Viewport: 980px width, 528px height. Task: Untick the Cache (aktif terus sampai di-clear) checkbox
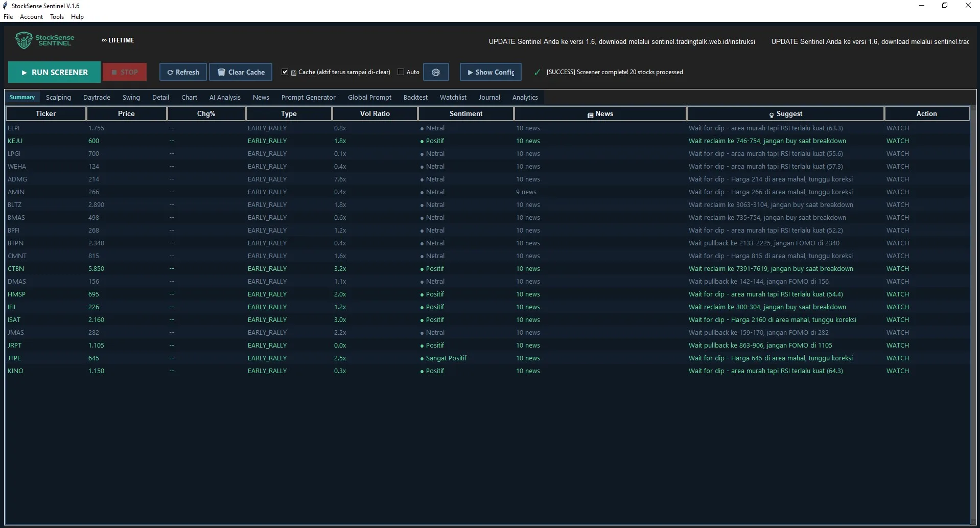click(x=285, y=72)
